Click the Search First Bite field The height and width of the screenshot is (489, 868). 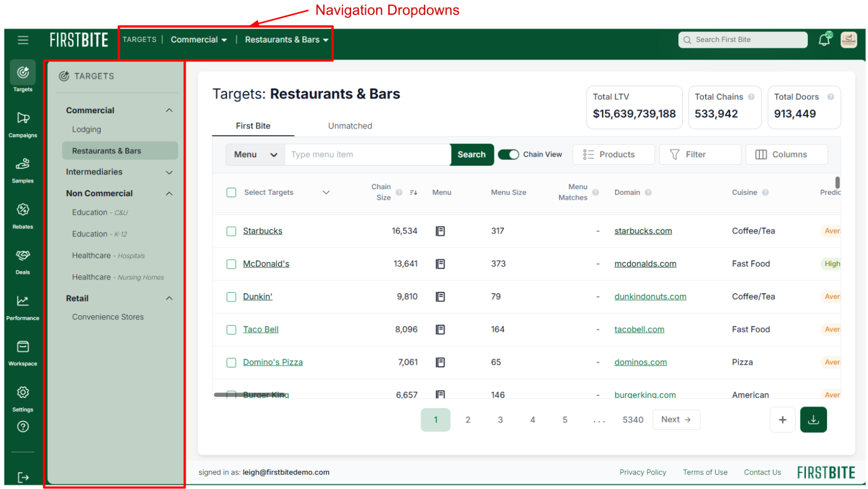(x=743, y=40)
